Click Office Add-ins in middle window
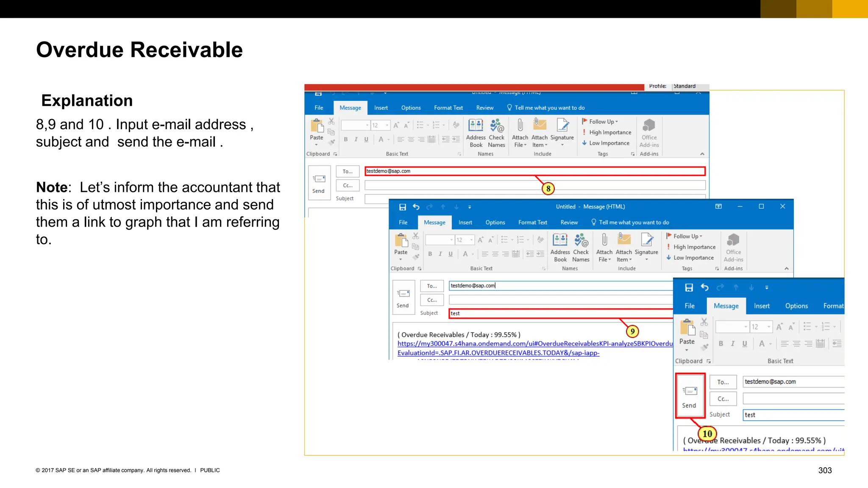The height and width of the screenshot is (488, 868). click(x=733, y=248)
